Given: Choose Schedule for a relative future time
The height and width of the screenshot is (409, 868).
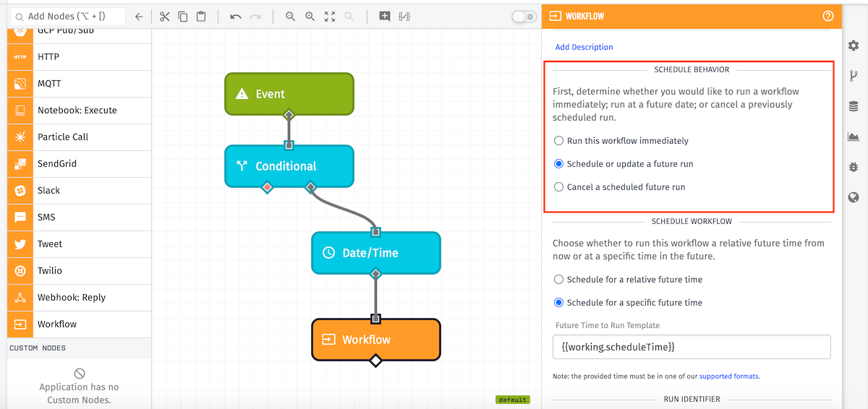Looking at the screenshot, I should point(558,280).
